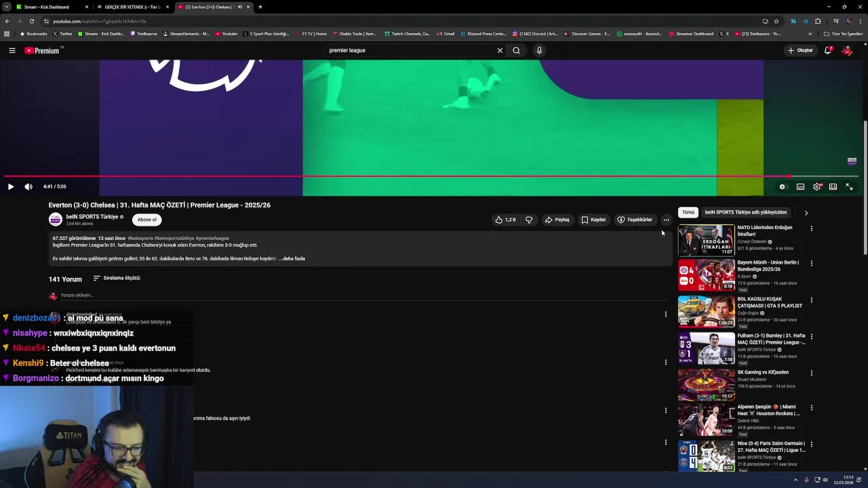Viewport: 868px width, 488px height.
Task: Bookmark this page with star icon
Action: point(776,21)
